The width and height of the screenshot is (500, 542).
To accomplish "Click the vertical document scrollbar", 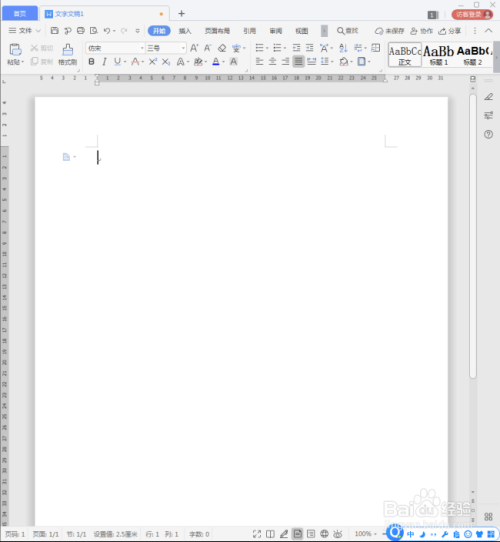I will (x=473, y=235).
